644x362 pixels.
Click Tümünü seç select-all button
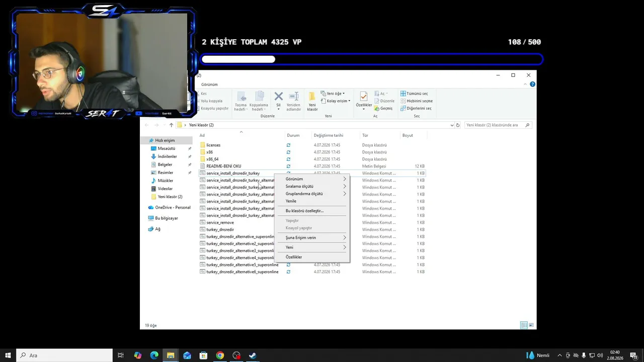tap(414, 94)
